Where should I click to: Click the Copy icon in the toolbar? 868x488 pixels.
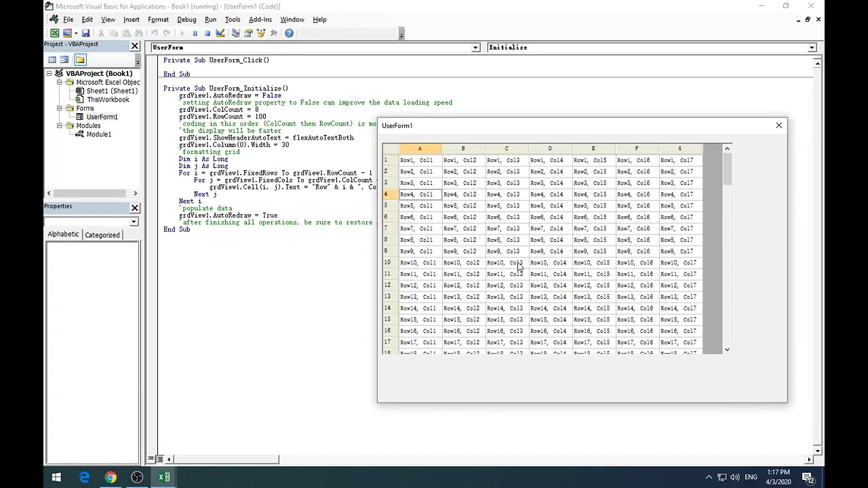click(113, 33)
